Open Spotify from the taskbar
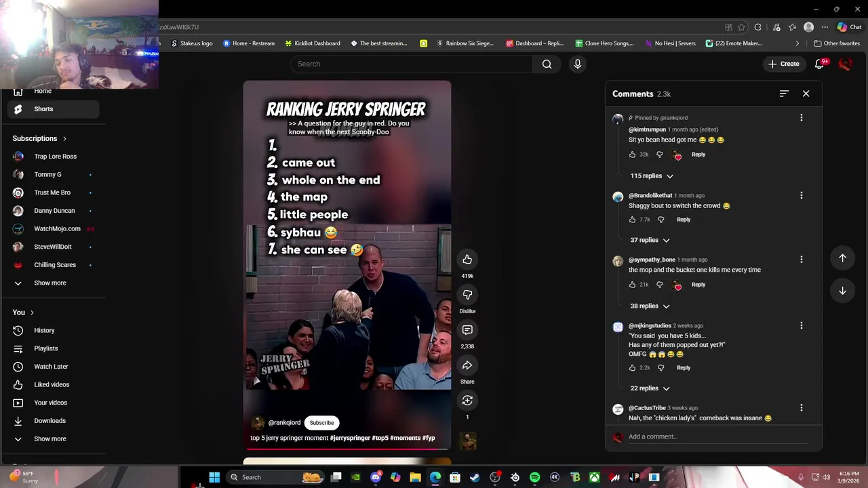This screenshot has height=488, width=868. [534, 477]
